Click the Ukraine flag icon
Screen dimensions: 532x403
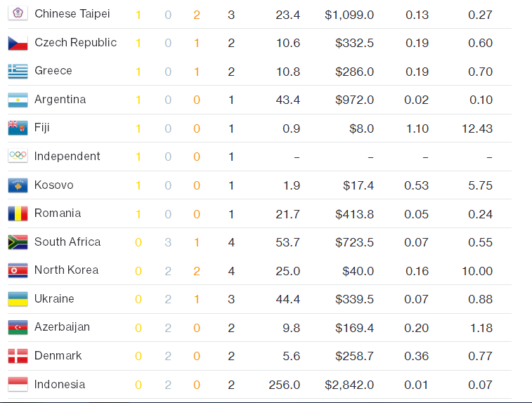18,299
